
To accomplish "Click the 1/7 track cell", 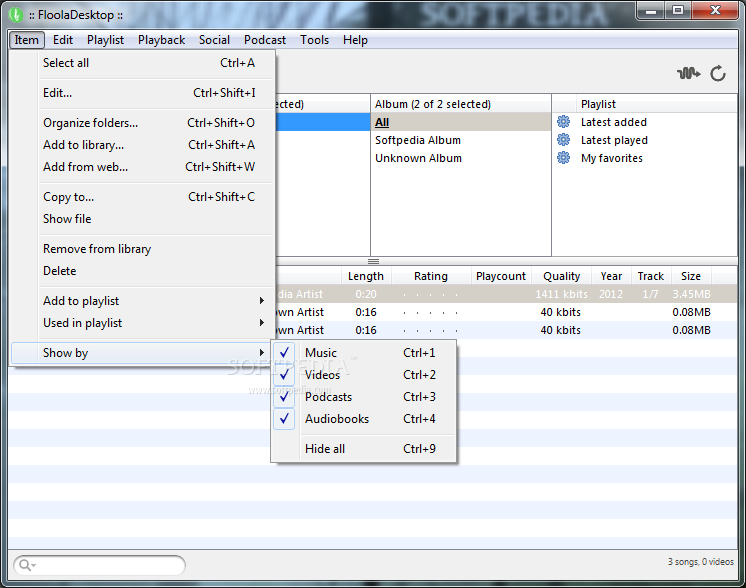I will (x=650, y=294).
